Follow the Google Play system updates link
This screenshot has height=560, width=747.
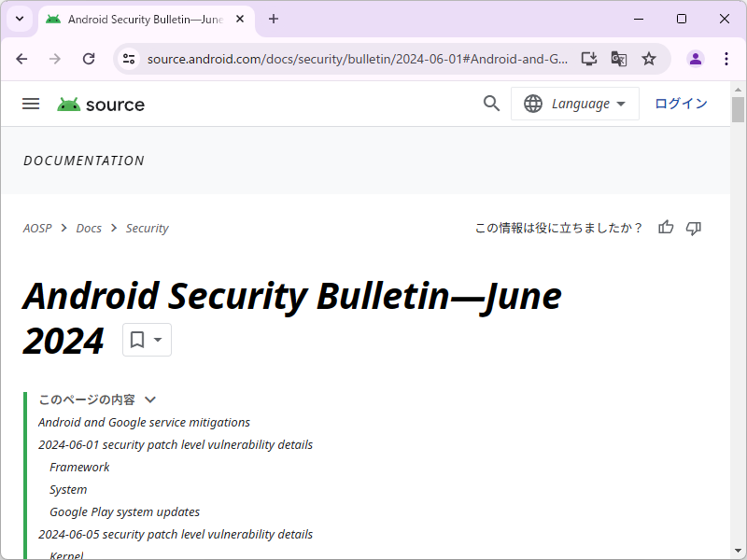click(x=124, y=511)
